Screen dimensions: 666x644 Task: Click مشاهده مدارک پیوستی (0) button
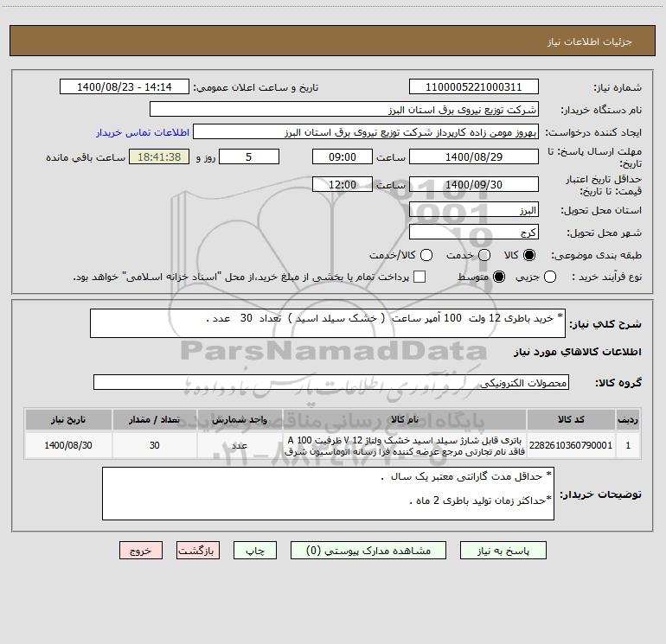(368, 550)
